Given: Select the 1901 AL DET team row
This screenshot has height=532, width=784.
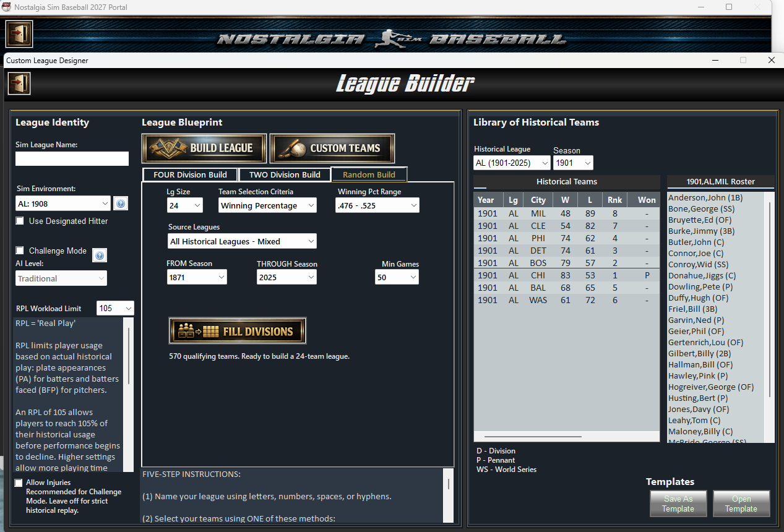Looking at the screenshot, I should (x=567, y=251).
